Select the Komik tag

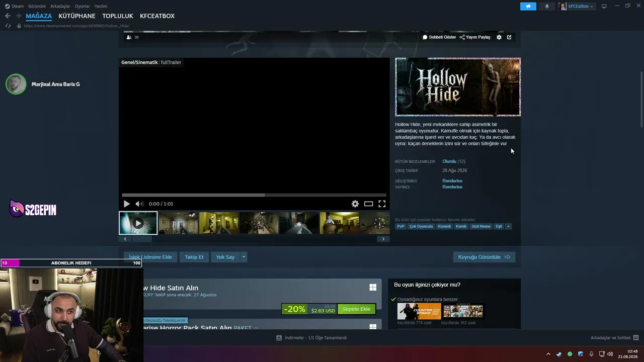tap(461, 226)
